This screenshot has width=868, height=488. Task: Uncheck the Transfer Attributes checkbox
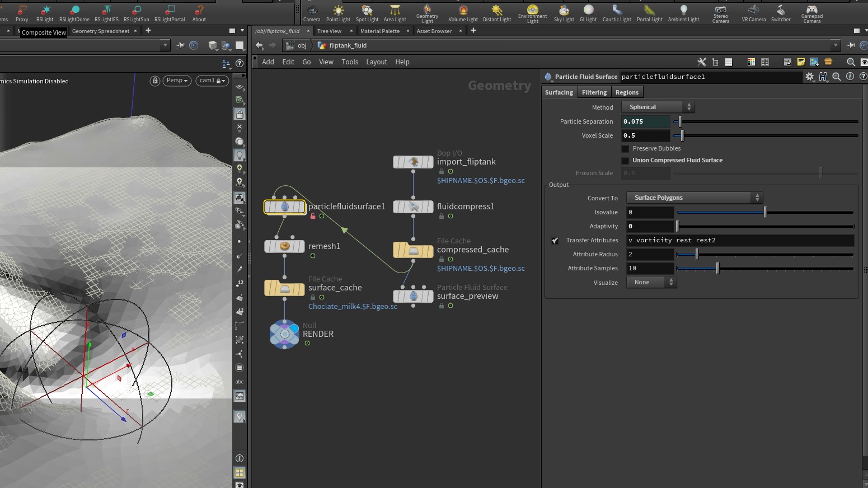(x=555, y=241)
